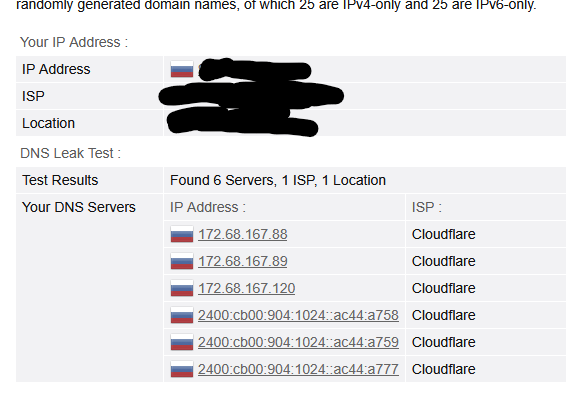
Task: Click the 'Your IP Address :' section heading
Action: point(74,42)
